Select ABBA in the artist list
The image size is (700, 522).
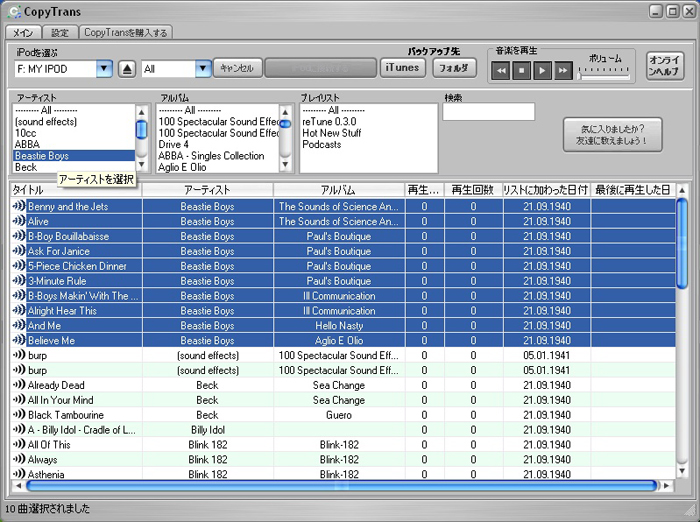click(x=74, y=144)
